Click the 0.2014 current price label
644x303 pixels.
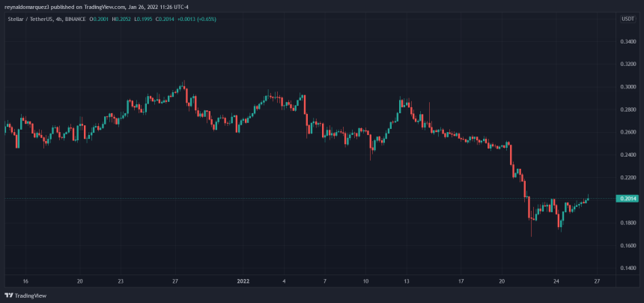(626, 198)
